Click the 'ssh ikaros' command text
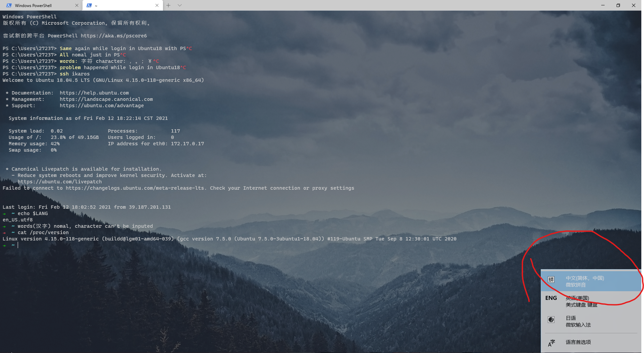 (75, 74)
